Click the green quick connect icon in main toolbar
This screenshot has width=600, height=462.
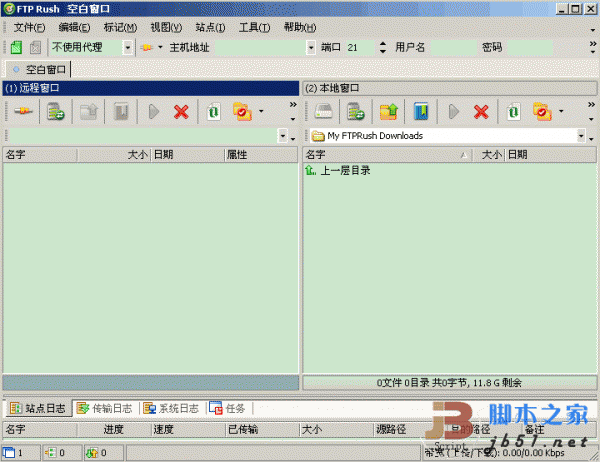[16, 47]
